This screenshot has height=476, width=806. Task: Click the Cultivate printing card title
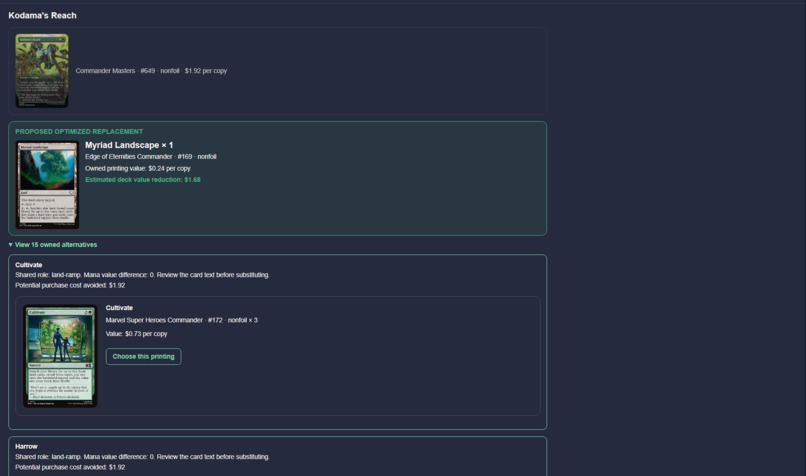(x=119, y=308)
